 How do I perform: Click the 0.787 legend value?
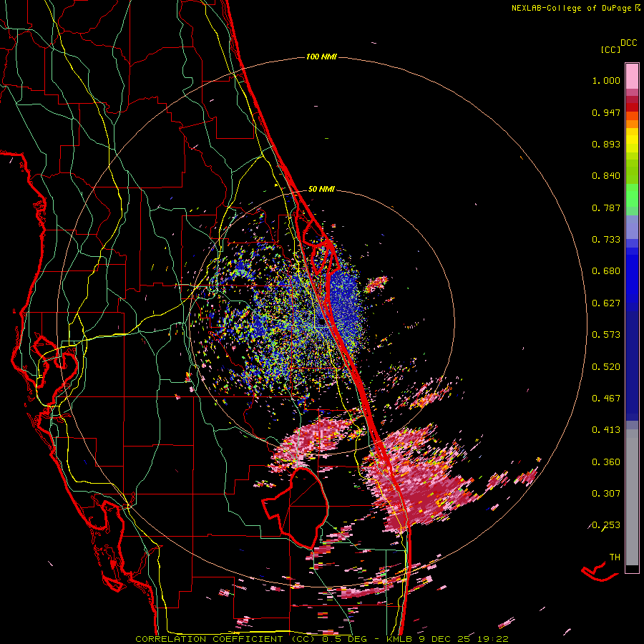point(606,208)
